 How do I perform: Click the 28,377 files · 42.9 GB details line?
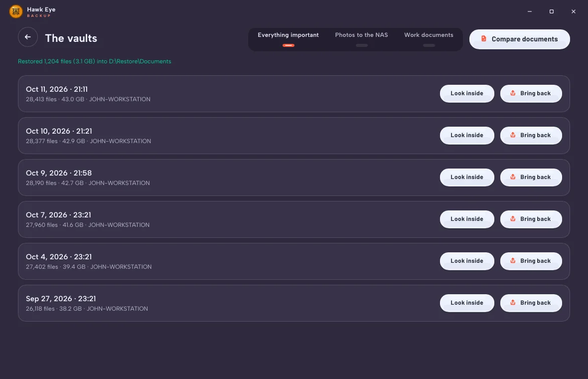tap(89, 141)
